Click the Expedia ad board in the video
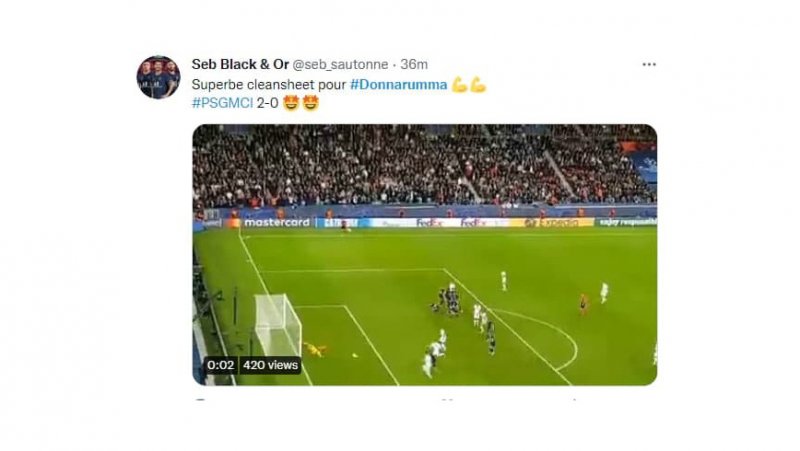The height and width of the screenshot is (451, 800). click(553, 222)
